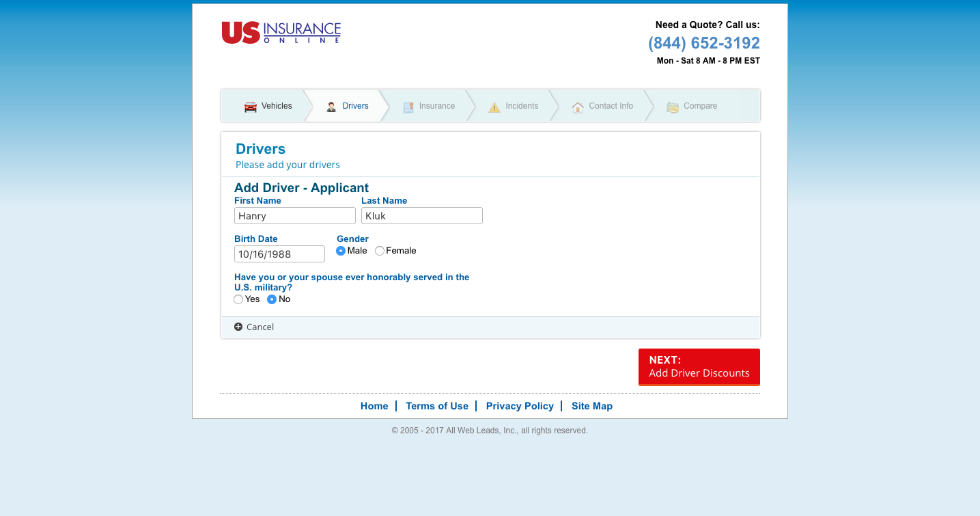This screenshot has width=980, height=516.
Task: Click the U.S. military service question text
Action: (352, 282)
